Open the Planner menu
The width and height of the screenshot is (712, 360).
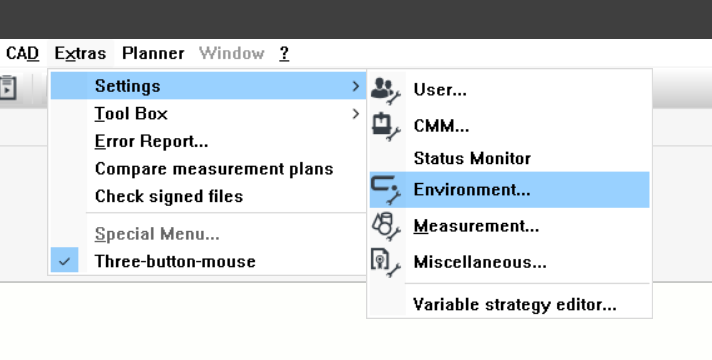pyautogui.click(x=153, y=54)
